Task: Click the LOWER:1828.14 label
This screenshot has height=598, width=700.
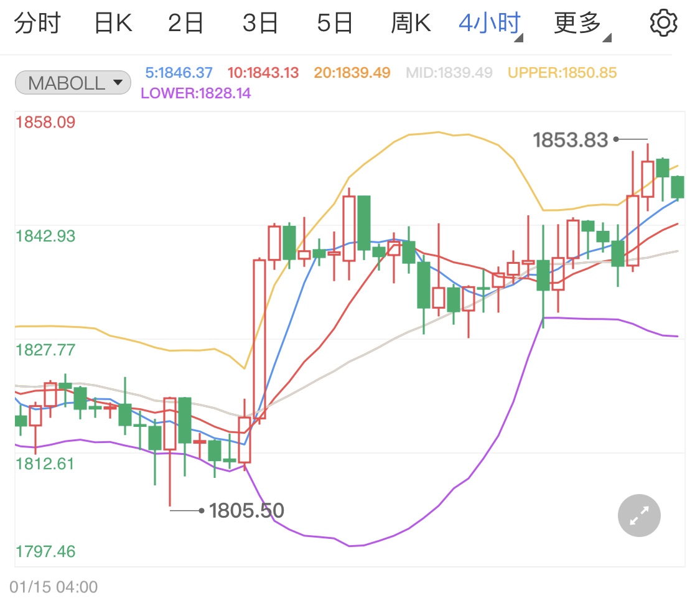Action: [195, 93]
